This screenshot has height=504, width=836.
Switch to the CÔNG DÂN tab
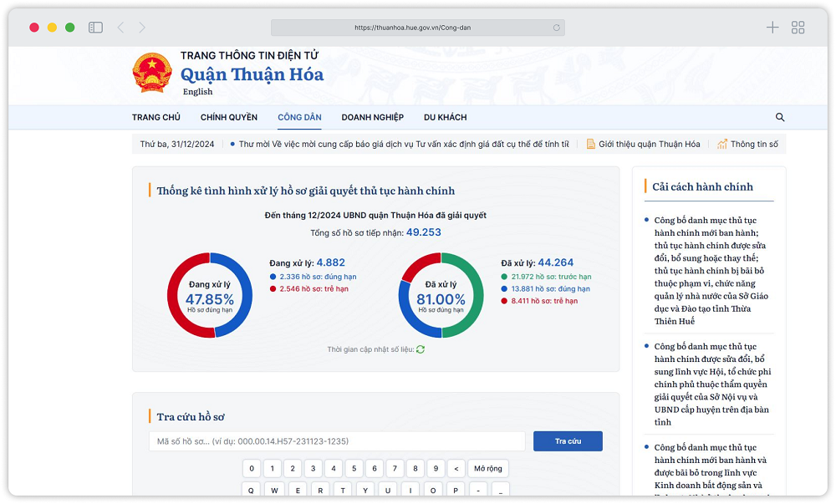tap(299, 117)
